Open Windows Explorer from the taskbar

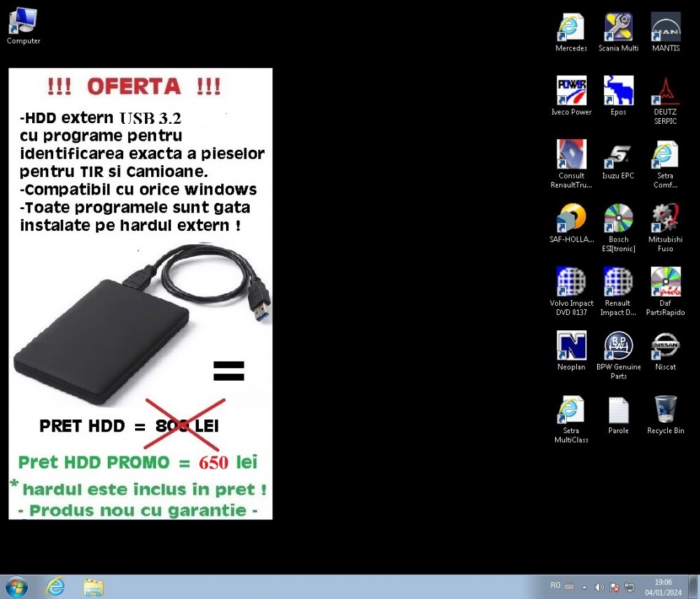94,586
